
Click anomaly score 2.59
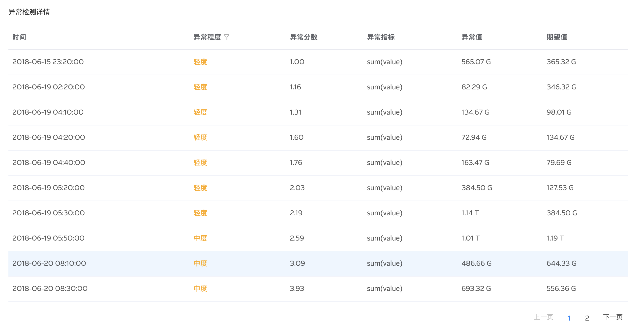click(297, 238)
